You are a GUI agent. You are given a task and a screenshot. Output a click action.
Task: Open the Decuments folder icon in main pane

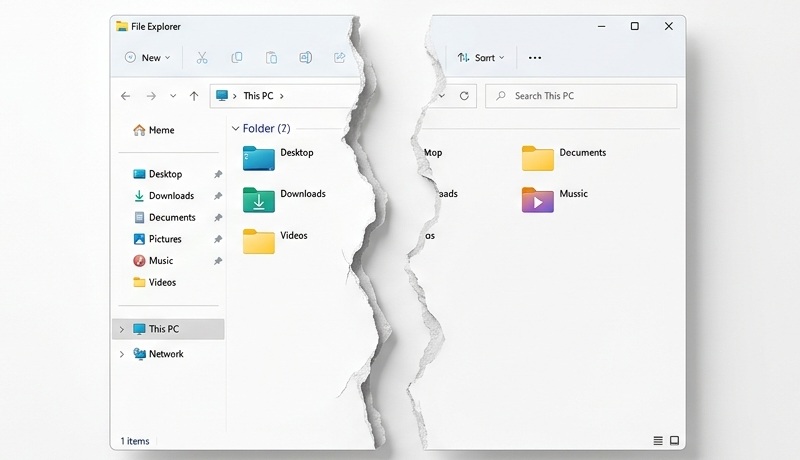pos(538,158)
